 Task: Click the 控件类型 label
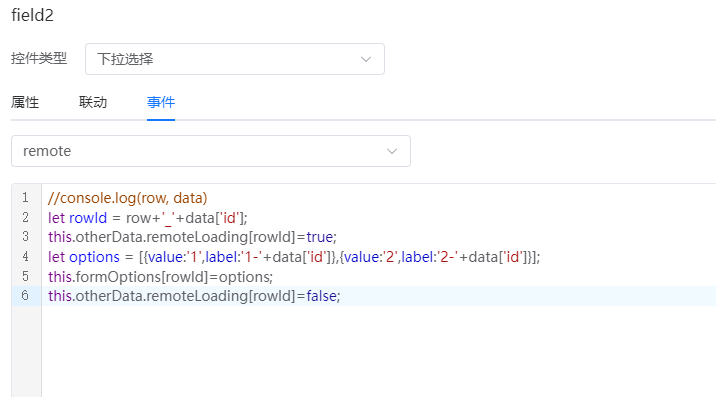(39, 58)
